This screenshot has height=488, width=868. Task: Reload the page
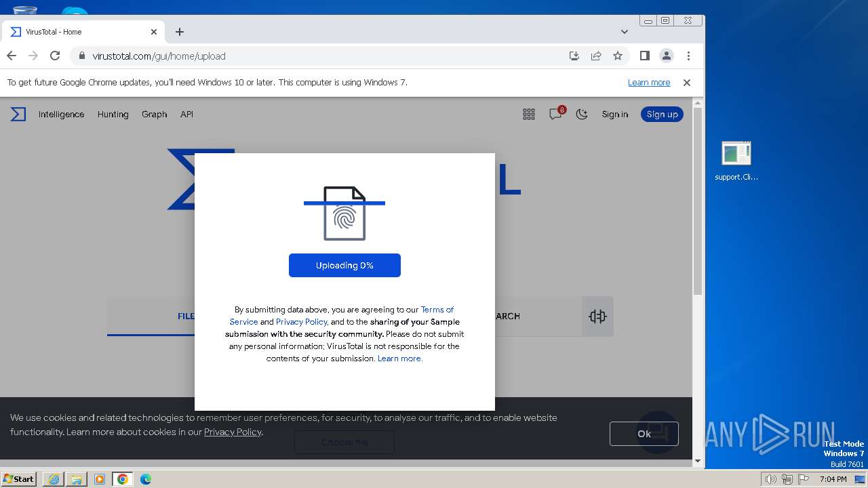click(x=55, y=56)
